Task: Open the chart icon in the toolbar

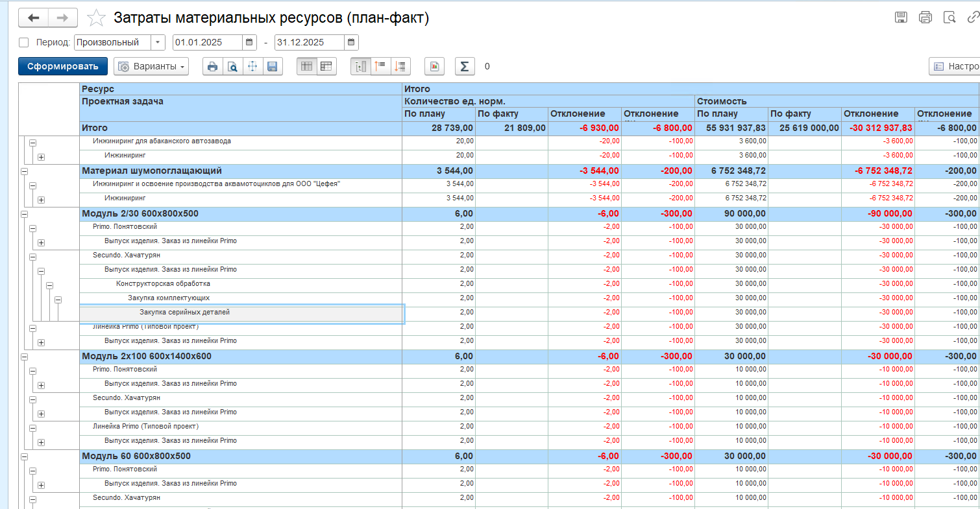Action: [435, 66]
